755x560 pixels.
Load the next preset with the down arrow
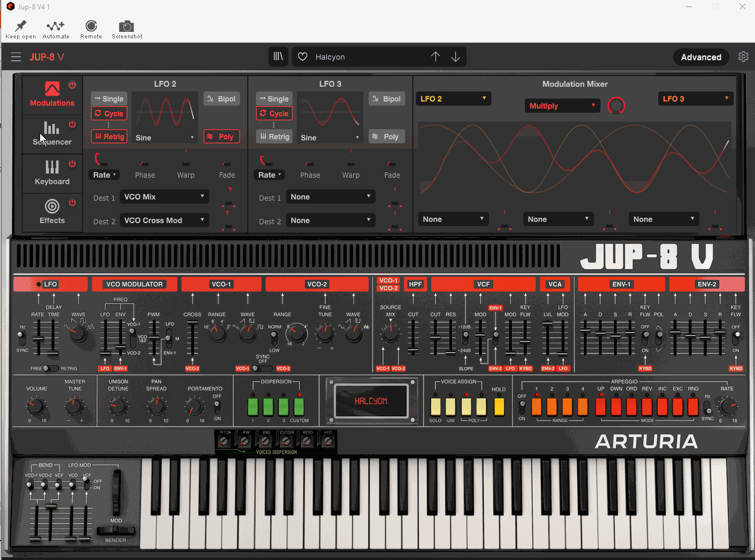tap(455, 56)
